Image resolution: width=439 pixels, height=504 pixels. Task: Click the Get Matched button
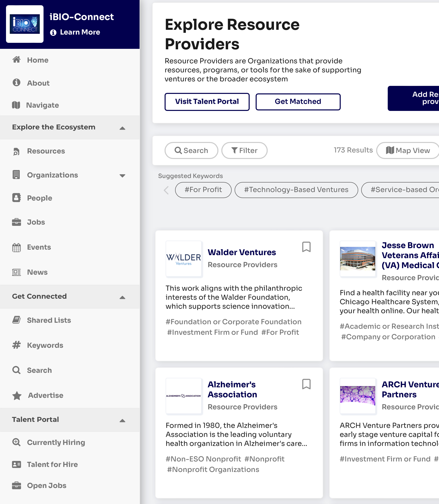(x=298, y=102)
